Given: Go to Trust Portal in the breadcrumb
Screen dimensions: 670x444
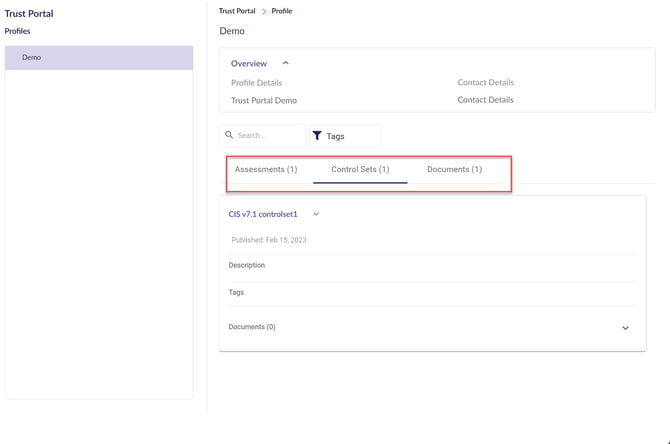Looking at the screenshot, I should tap(237, 11).
